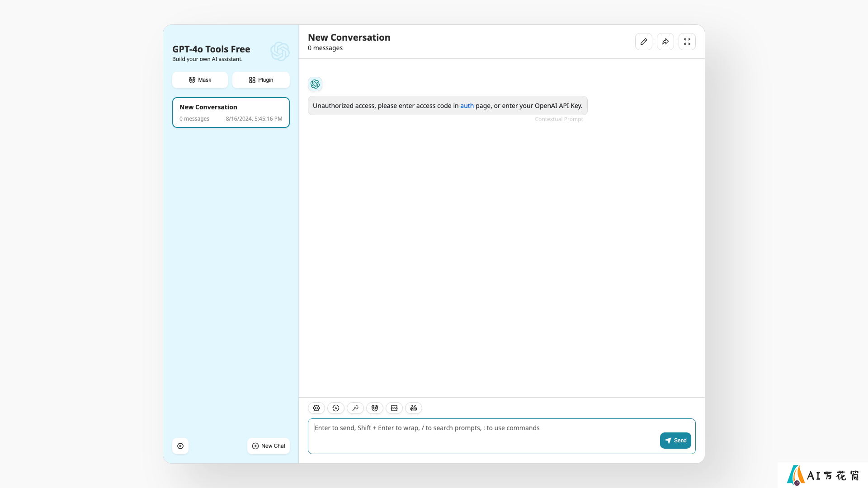Open chat settings gear above input

point(316,408)
